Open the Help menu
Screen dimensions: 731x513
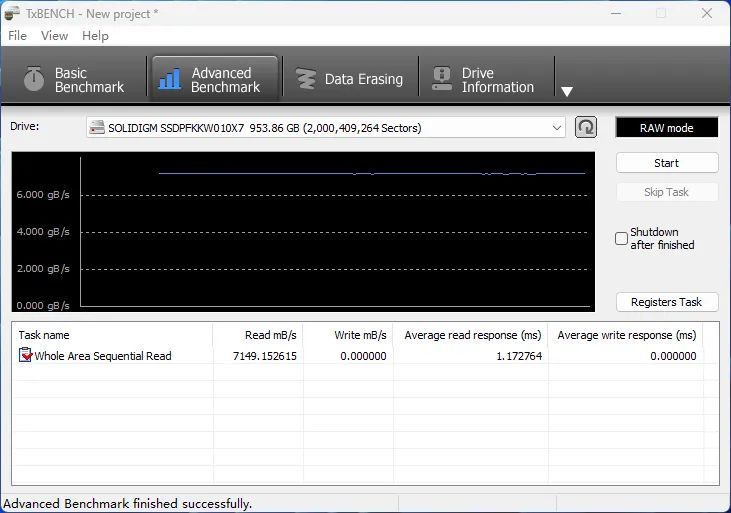click(x=95, y=36)
